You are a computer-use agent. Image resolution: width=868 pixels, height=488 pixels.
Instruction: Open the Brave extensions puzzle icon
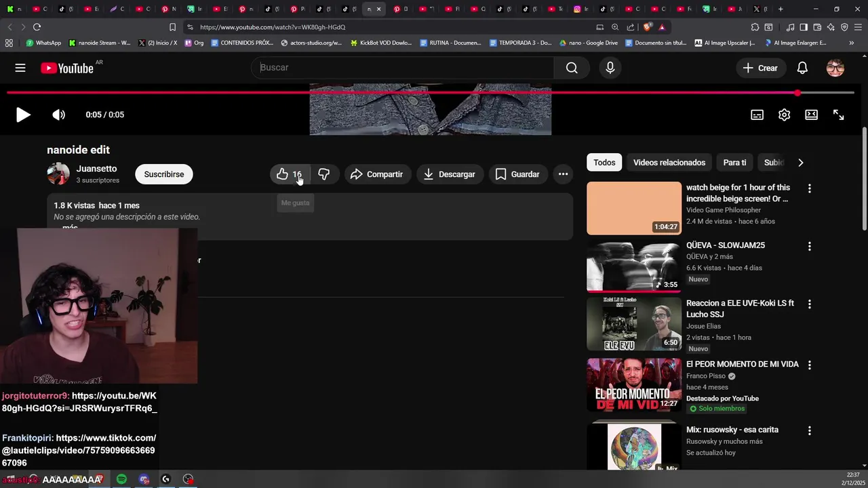(x=755, y=27)
